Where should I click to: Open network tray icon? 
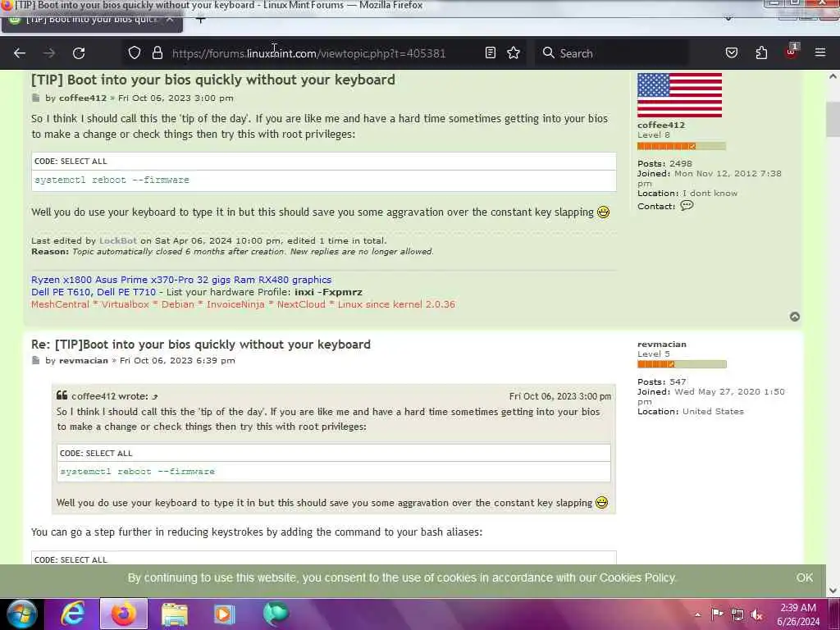pos(737,614)
